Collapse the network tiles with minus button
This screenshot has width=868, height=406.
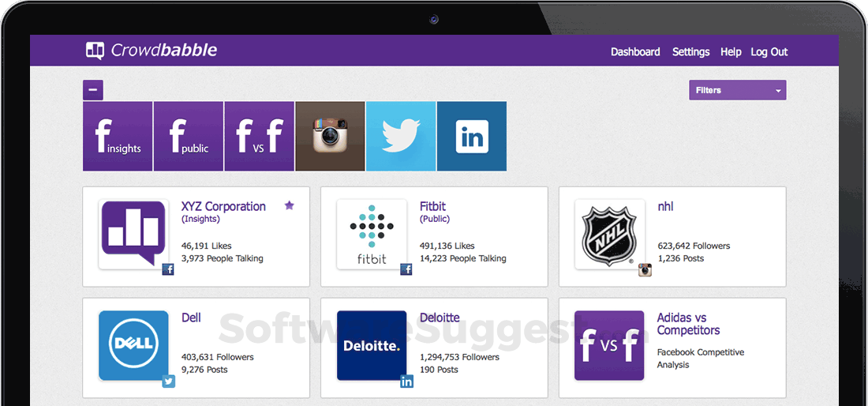93,90
